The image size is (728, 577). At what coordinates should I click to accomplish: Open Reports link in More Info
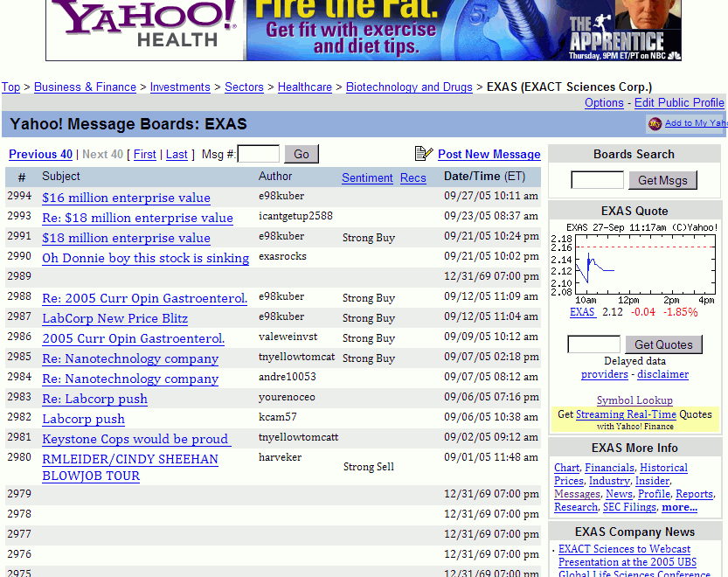[x=694, y=494]
